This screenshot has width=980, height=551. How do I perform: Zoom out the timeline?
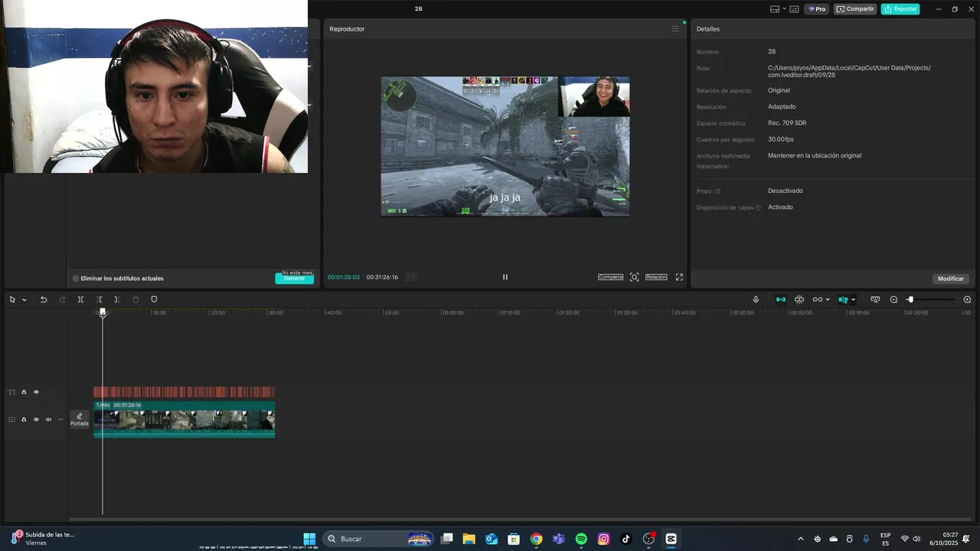[x=893, y=299]
